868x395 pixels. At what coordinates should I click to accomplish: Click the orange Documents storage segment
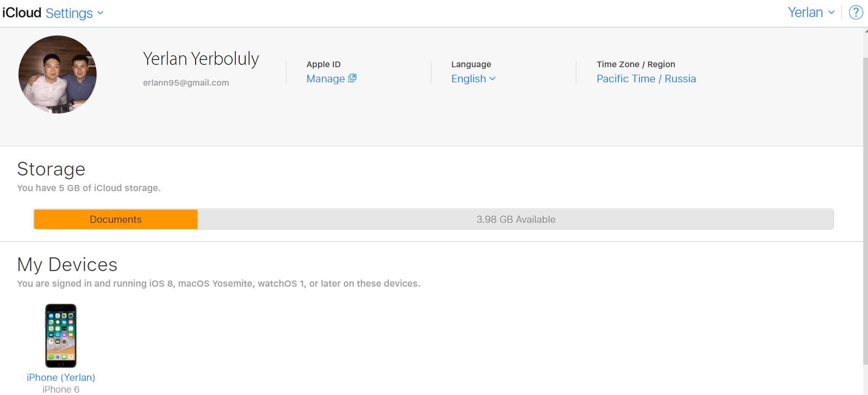[x=116, y=219]
